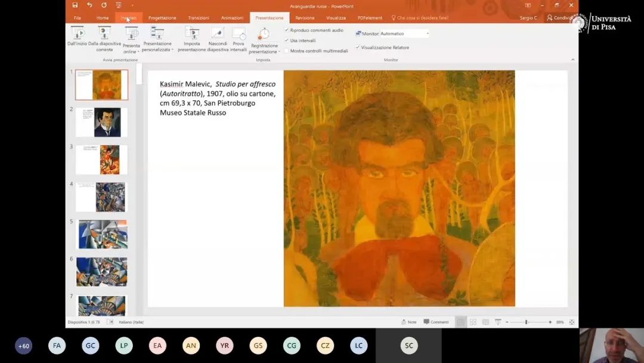The height and width of the screenshot is (363, 644).
Task: Start slideshow with Dall'inizio icon
Action: 78,33
